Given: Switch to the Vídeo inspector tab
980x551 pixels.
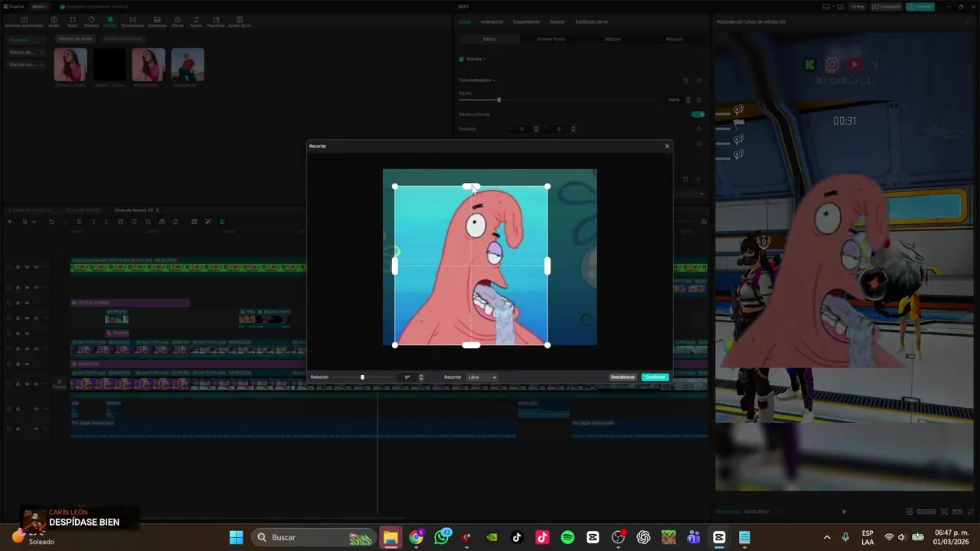Looking at the screenshot, I should point(465,21).
